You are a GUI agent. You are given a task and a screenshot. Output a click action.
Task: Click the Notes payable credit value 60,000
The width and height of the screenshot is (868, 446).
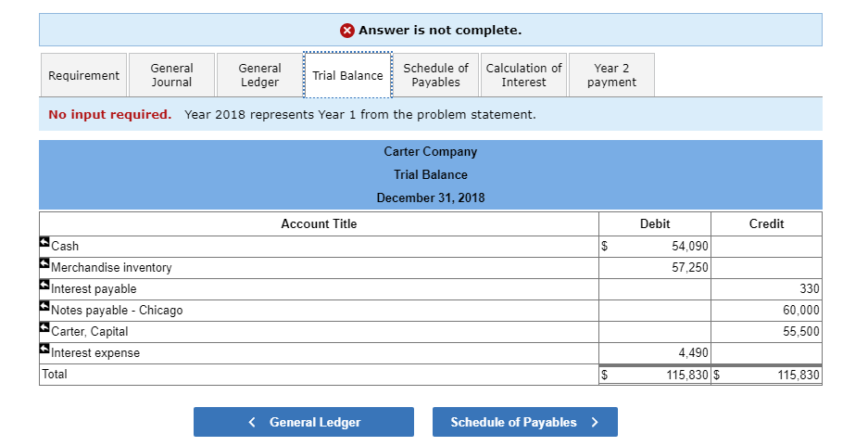801,311
